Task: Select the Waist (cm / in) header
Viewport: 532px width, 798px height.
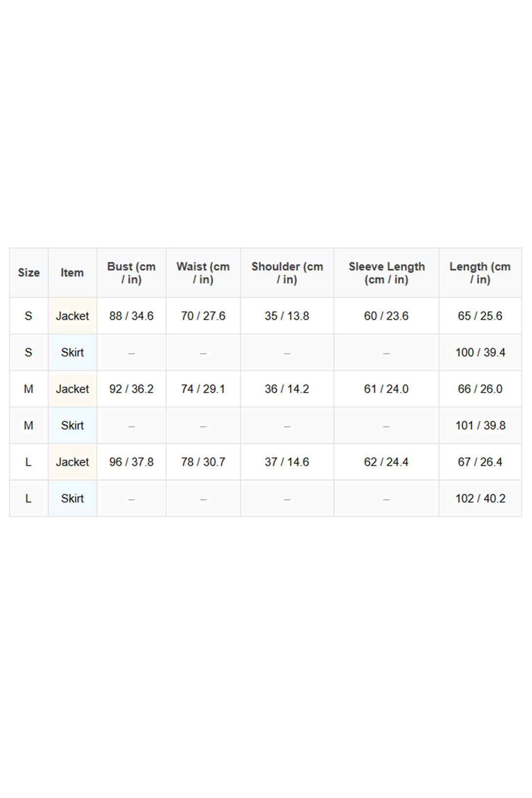Action: point(203,273)
